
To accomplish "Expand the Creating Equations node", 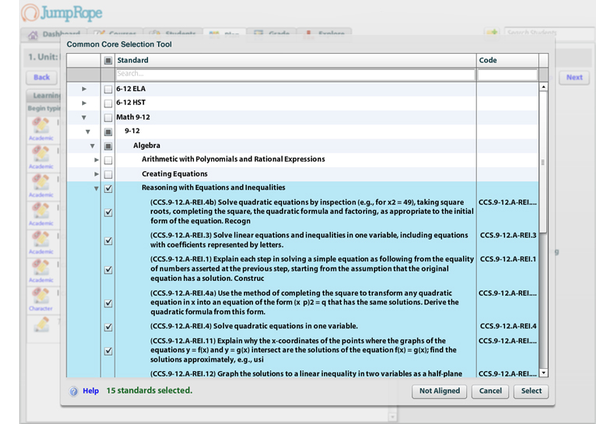I will (96, 174).
